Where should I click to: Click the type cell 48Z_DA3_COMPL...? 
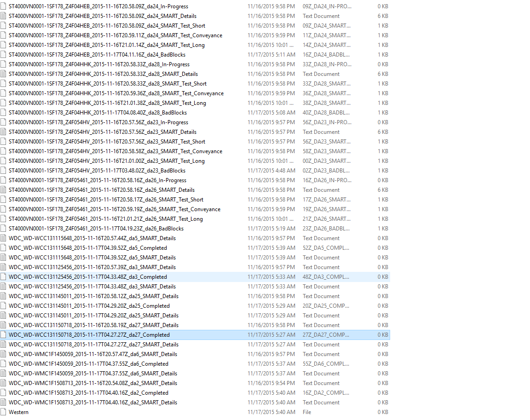click(x=326, y=277)
